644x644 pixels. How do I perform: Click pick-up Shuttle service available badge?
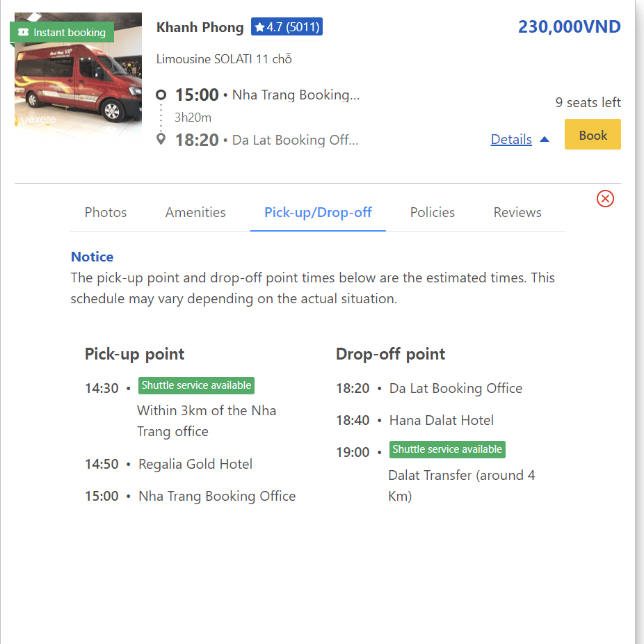tap(196, 385)
